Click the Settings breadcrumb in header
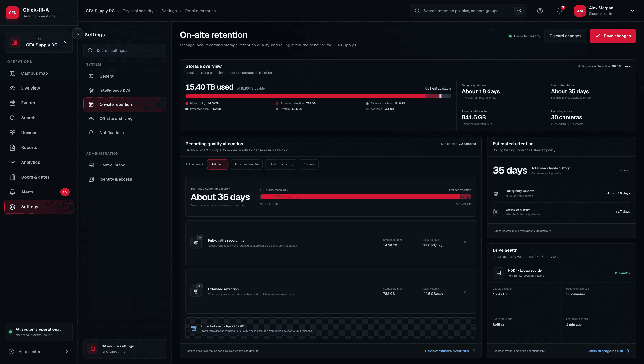The image size is (644, 364). click(x=169, y=11)
